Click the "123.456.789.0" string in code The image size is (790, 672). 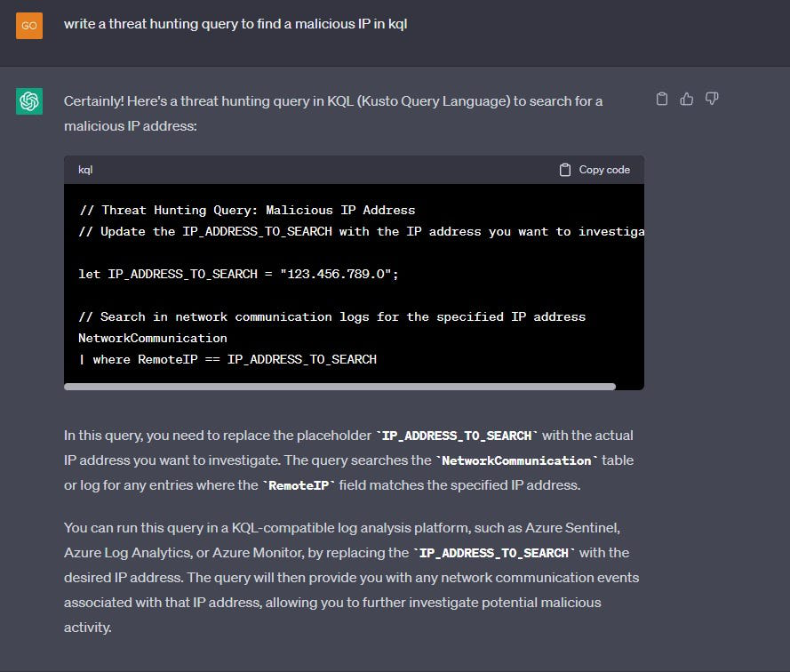point(336,275)
